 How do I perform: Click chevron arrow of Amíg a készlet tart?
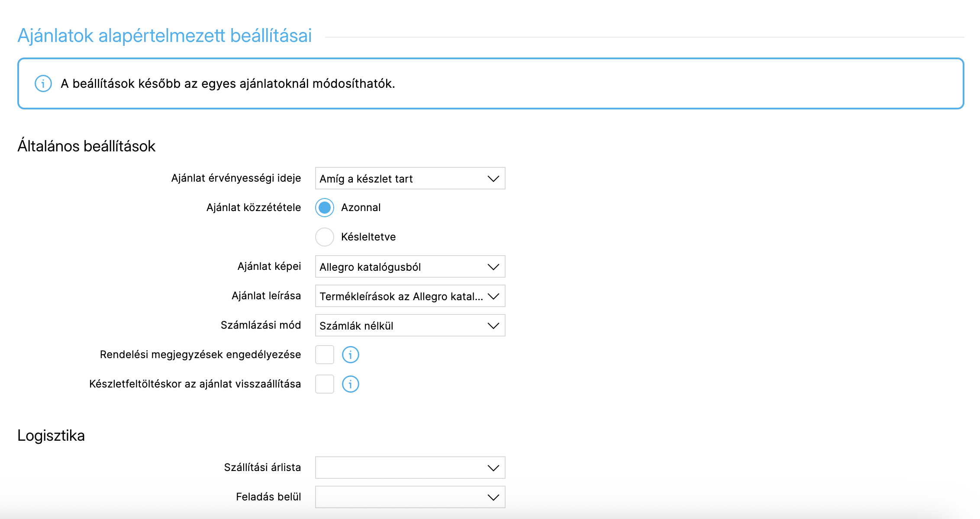[493, 179]
